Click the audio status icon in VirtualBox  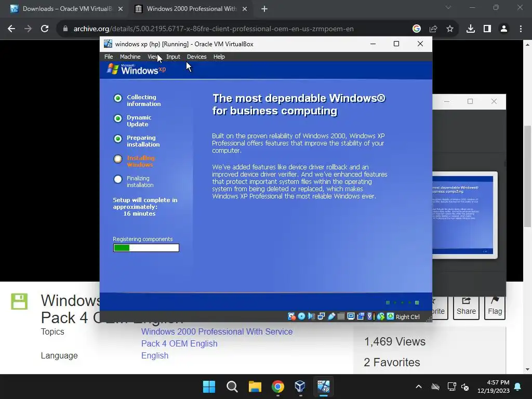pyautogui.click(x=311, y=316)
